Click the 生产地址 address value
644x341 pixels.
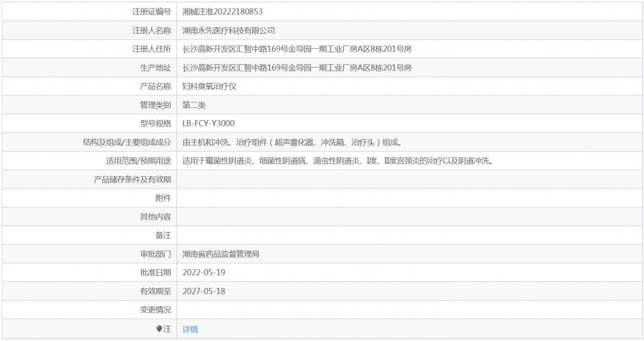(x=297, y=68)
